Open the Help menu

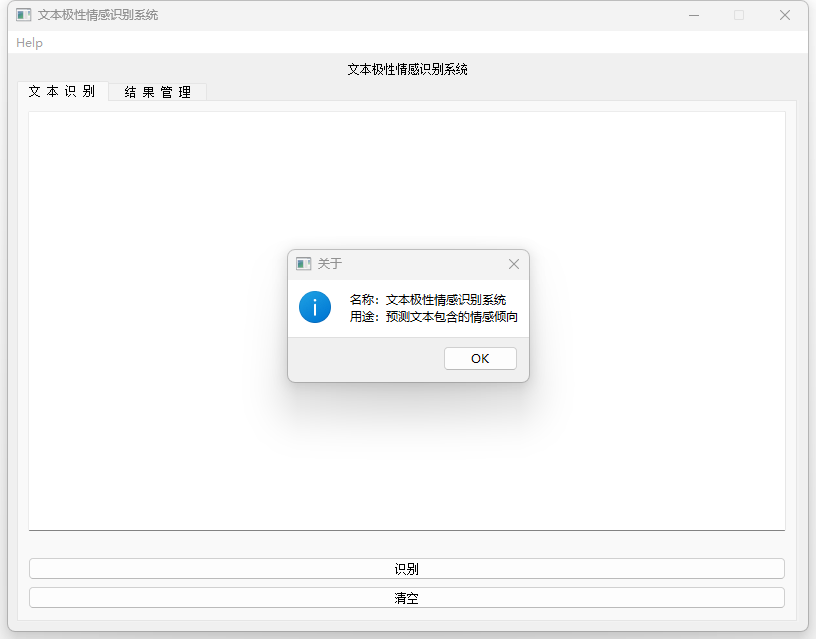(x=30, y=43)
